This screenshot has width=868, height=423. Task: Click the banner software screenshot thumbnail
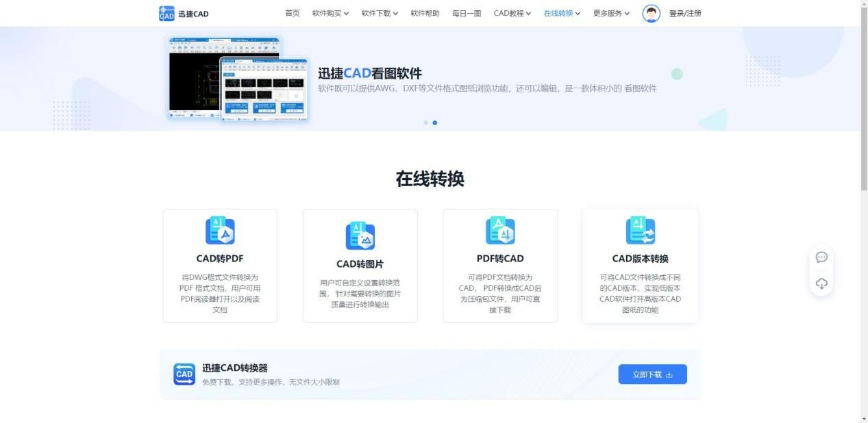[238, 79]
